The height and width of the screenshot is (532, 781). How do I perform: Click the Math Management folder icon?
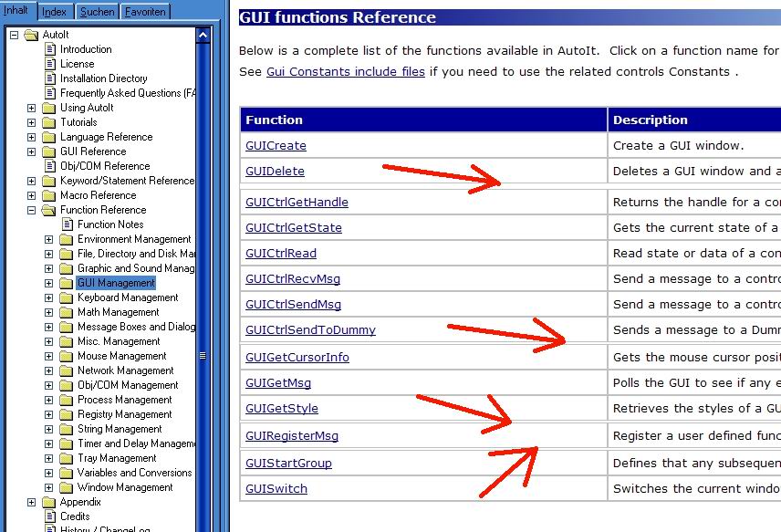point(67,312)
